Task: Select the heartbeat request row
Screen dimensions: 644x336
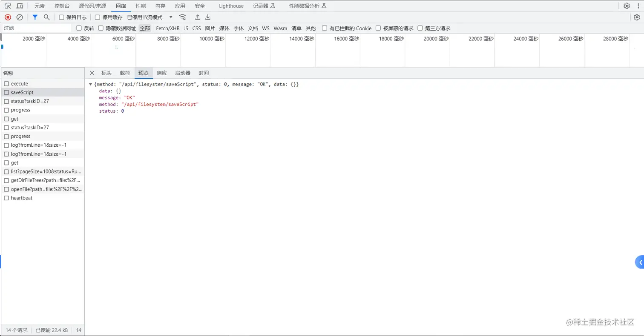Action: (x=42, y=198)
